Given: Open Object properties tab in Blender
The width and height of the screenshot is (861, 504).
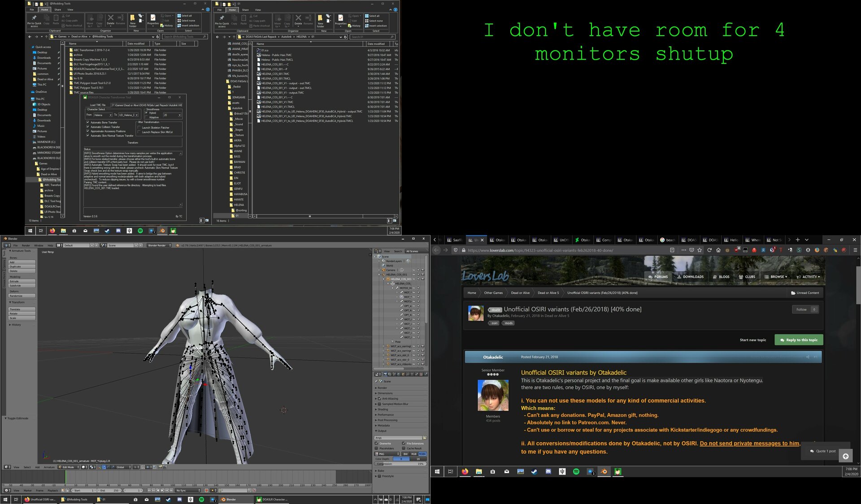Looking at the screenshot, I should (x=403, y=374).
